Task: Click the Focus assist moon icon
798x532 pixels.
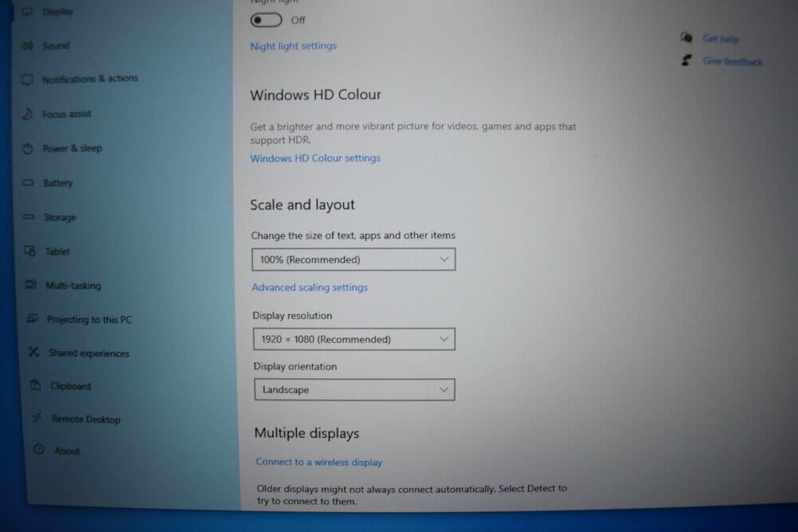Action: point(28,114)
